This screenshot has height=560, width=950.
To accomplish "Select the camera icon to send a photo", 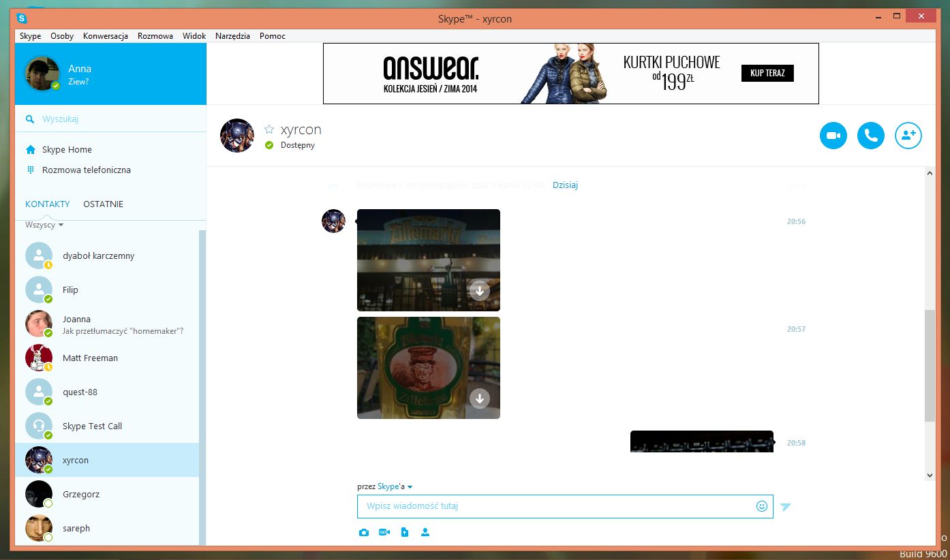I will (363, 532).
